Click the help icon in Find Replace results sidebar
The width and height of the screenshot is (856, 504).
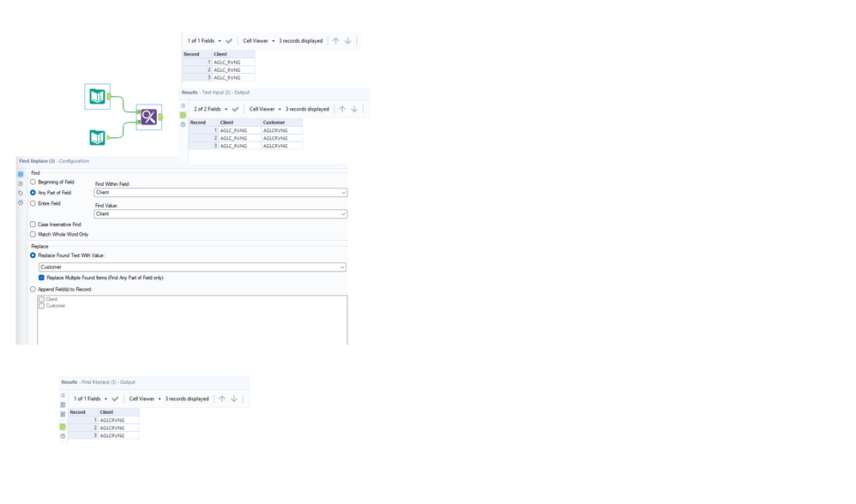[x=63, y=435]
